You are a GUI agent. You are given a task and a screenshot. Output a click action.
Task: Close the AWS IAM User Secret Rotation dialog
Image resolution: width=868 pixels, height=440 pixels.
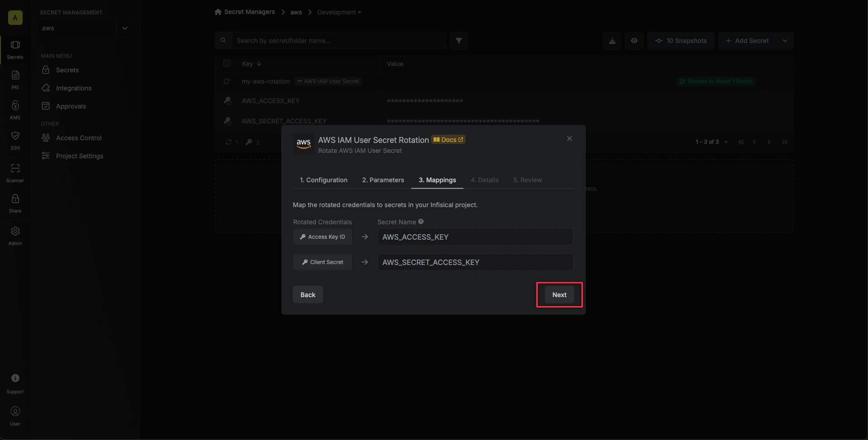[x=569, y=138]
